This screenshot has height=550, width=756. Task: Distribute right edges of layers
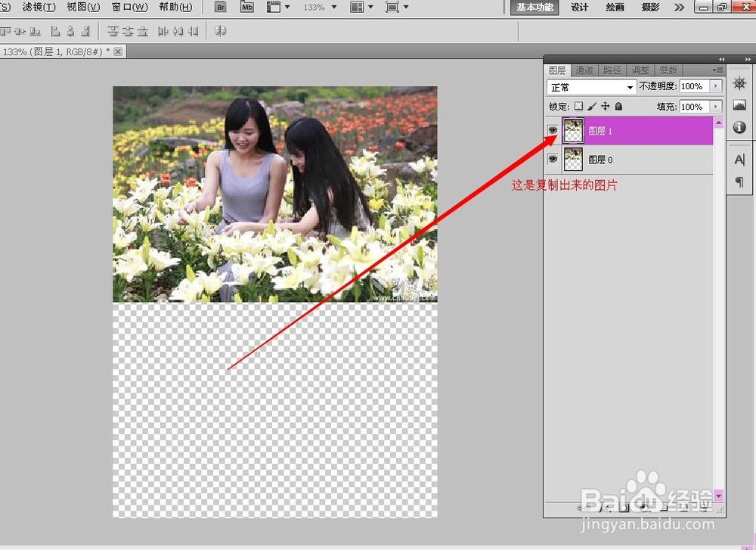pyautogui.click(x=194, y=31)
